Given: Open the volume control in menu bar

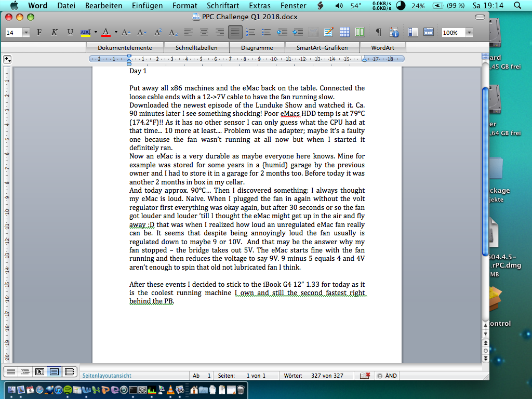Looking at the screenshot, I should [339, 5].
